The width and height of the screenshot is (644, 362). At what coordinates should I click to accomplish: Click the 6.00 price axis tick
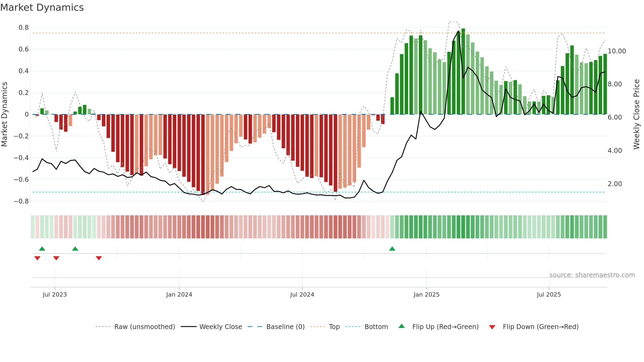pyautogui.click(x=615, y=117)
